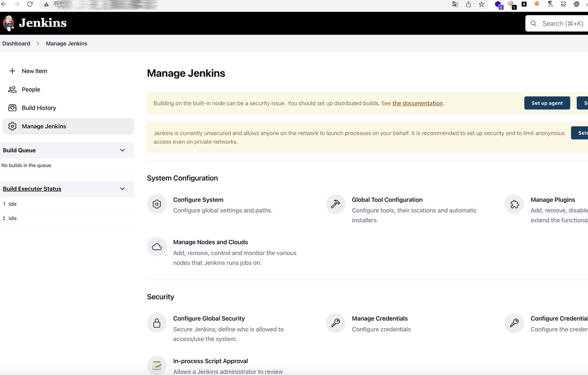Click the share page icon in address bar
The image size is (588, 375).
coord(469,4)
